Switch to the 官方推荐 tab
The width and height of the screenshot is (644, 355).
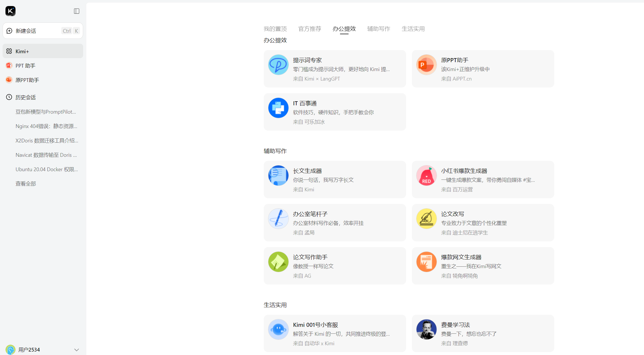click(x=309, y=29)
